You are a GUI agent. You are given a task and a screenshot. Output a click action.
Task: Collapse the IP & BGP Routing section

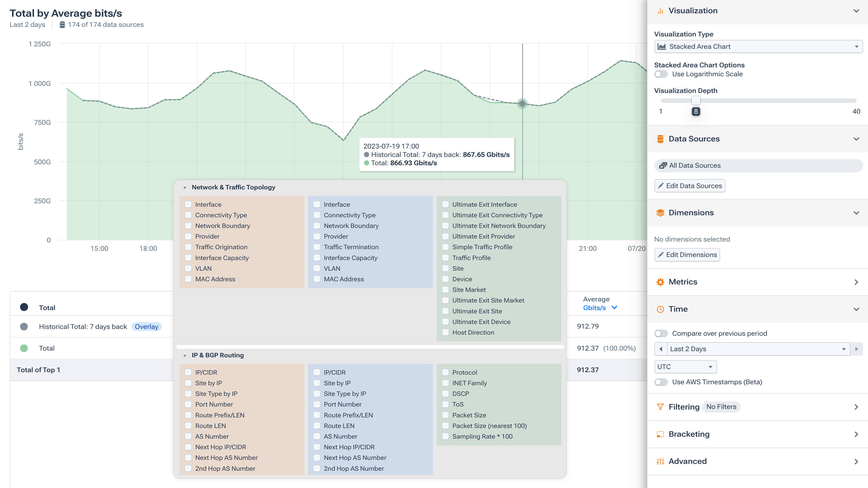pos(184,355)
